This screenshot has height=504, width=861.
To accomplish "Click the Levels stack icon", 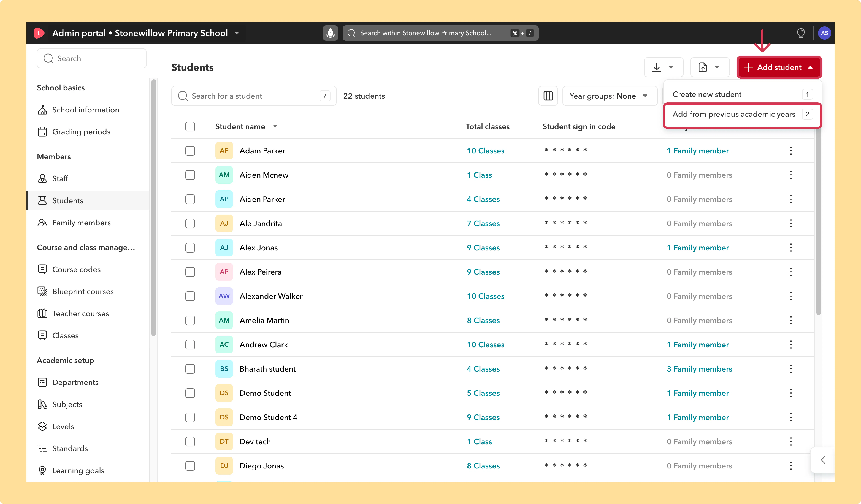I will [42, 426].
